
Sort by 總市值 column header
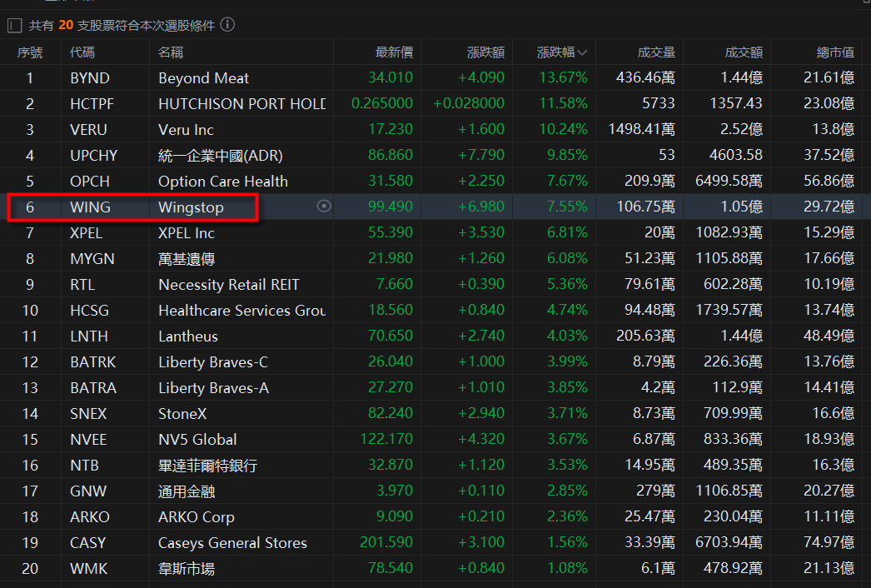[x=834, y=52]
